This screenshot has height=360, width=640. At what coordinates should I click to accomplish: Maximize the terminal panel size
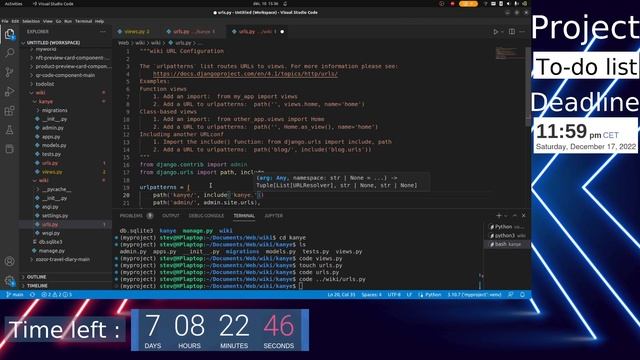pyautogui.click(x=515, y=216)
